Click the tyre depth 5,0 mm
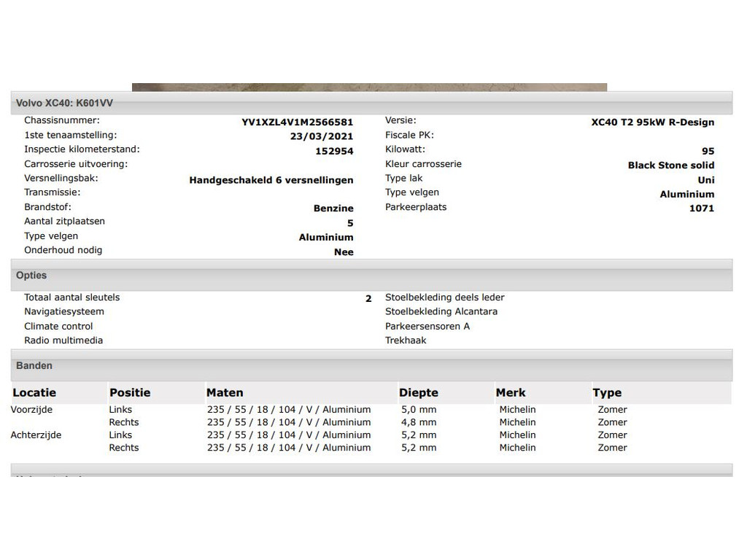Screen dimensions: 747x560 (x=419, y=410)
